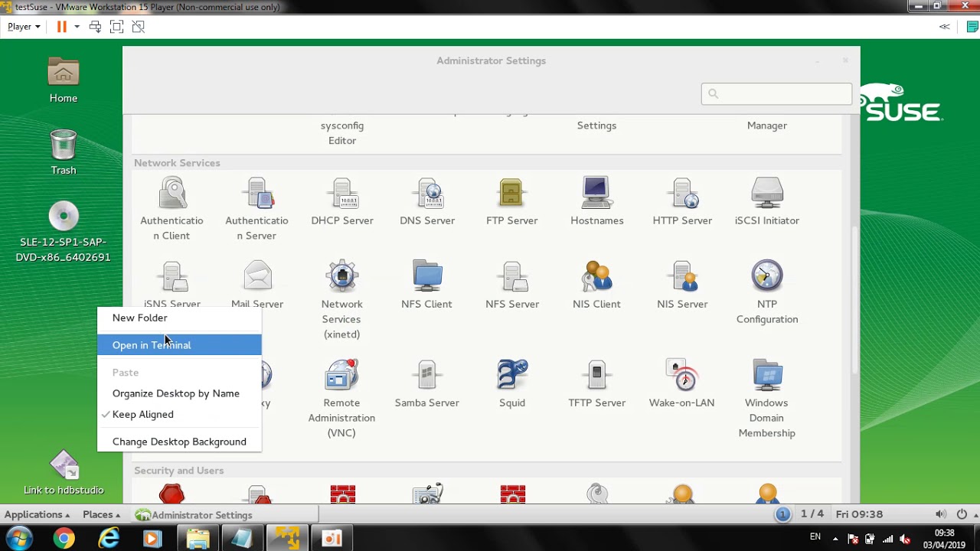Toggle VMware Unity mode

(138, 26)
